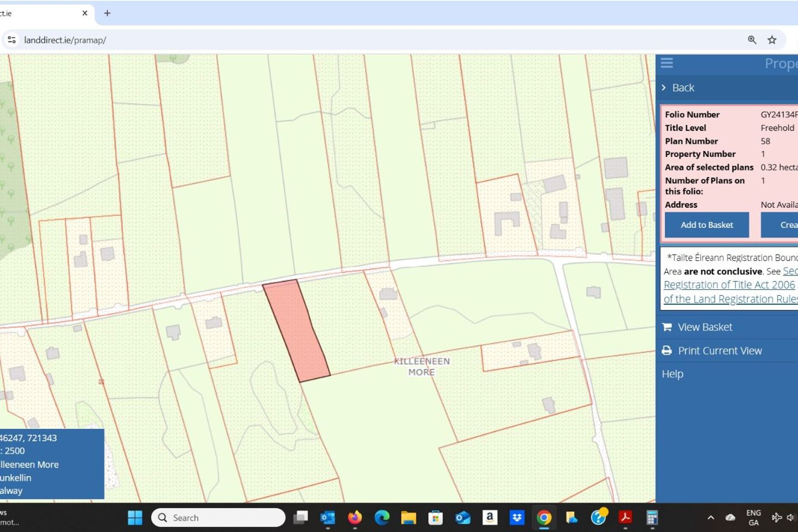Open Firefox from the taskbar
798x532 pixels.
[x=355, y=518]
